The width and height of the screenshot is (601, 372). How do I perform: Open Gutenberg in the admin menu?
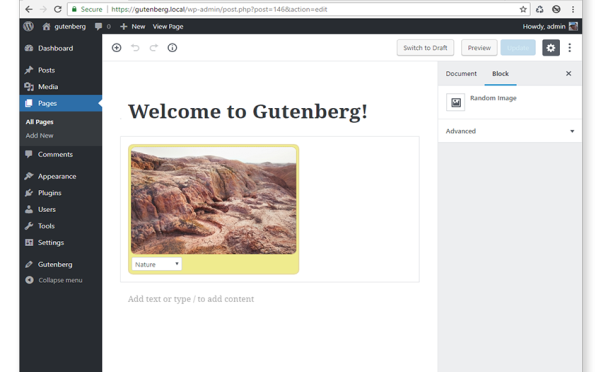coord(61,264)
